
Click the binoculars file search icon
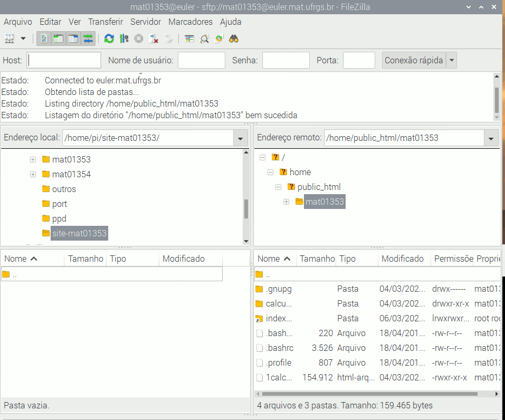(234, 39)
